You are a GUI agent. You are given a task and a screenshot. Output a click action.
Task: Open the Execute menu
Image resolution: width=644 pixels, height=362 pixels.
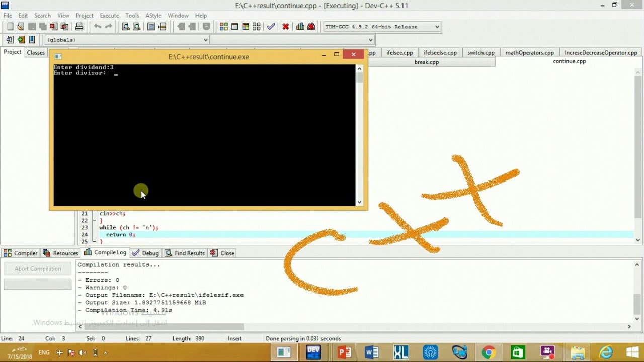109,16
